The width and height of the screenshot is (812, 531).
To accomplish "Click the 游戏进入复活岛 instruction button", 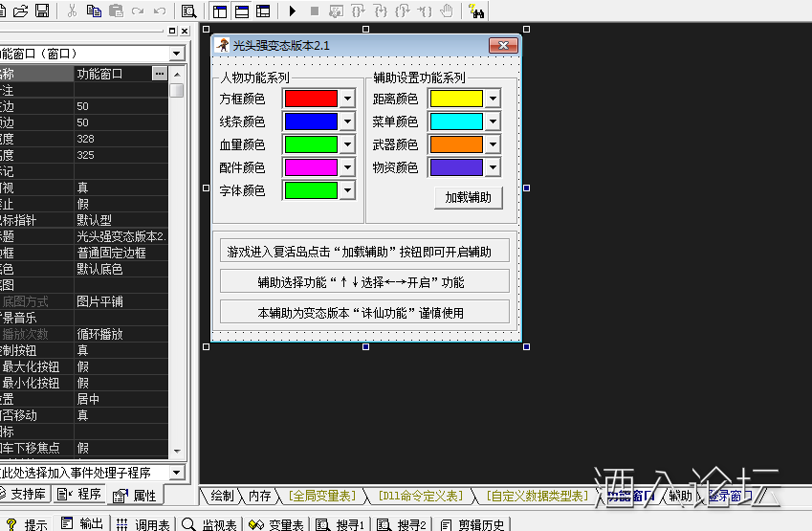I will (x=364, y=252).
